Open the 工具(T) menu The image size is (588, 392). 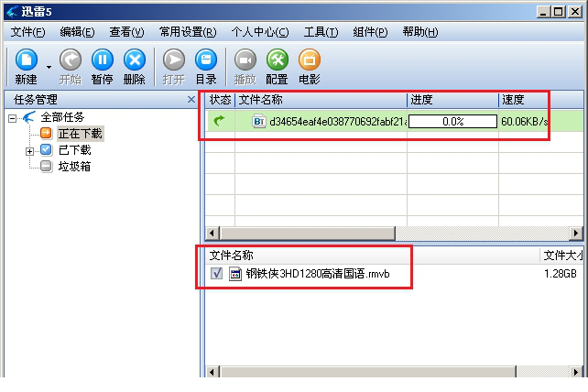[x=321, y=32]
